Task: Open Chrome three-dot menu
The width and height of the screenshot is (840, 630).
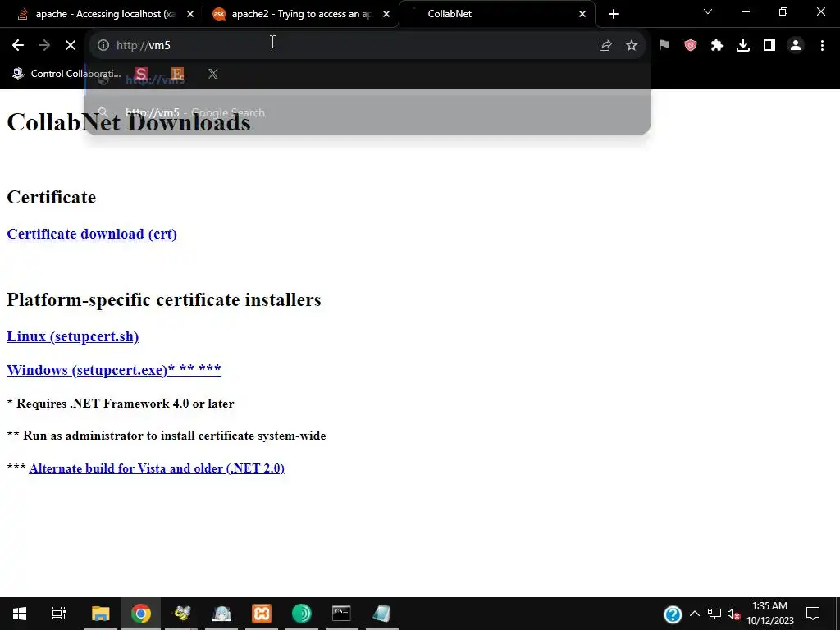Action: (x=822, y=46)
